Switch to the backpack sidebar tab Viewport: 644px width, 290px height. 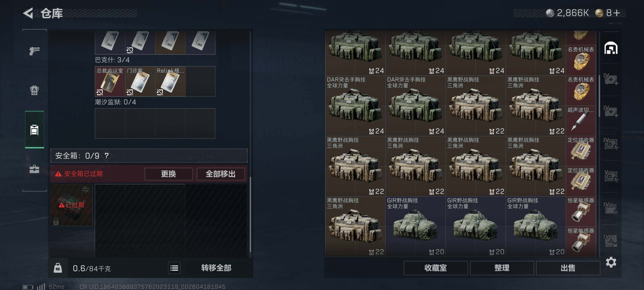pos(34,90)
